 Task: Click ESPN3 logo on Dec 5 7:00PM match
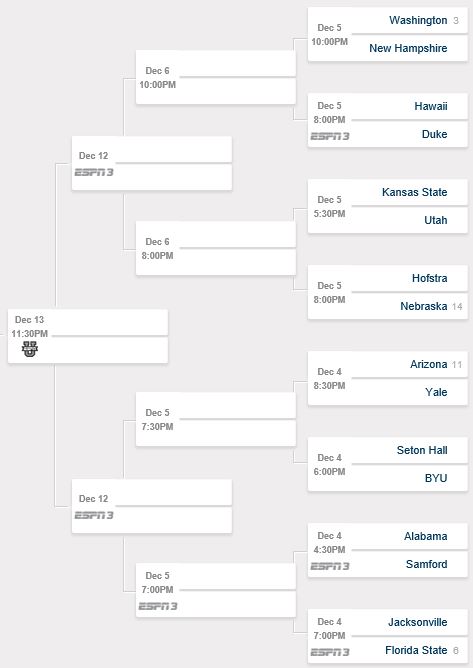(x=158, y=606)
